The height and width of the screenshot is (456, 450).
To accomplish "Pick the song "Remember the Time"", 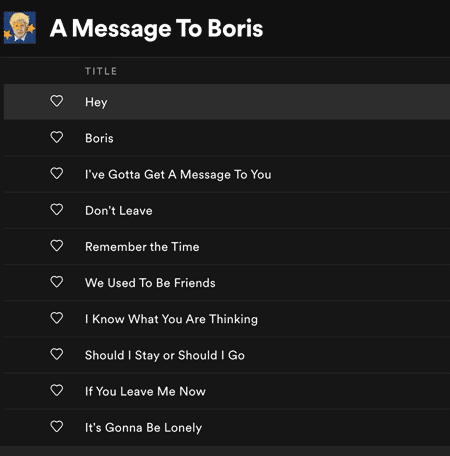I will point(142,247).
